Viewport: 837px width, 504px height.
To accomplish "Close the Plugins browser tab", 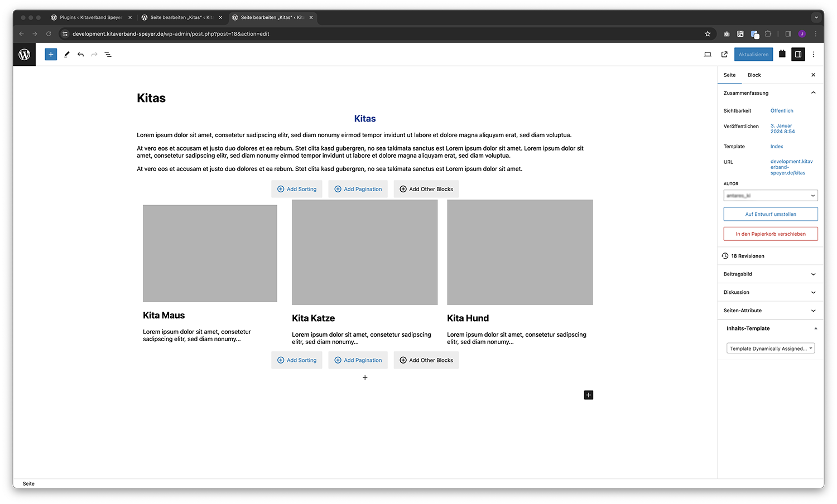I will click(130, 17).
